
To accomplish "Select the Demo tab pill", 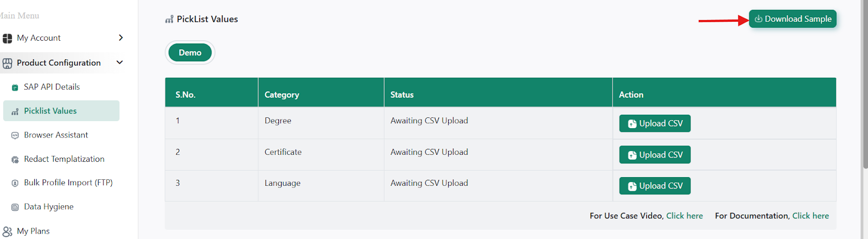I will point(190,53).
